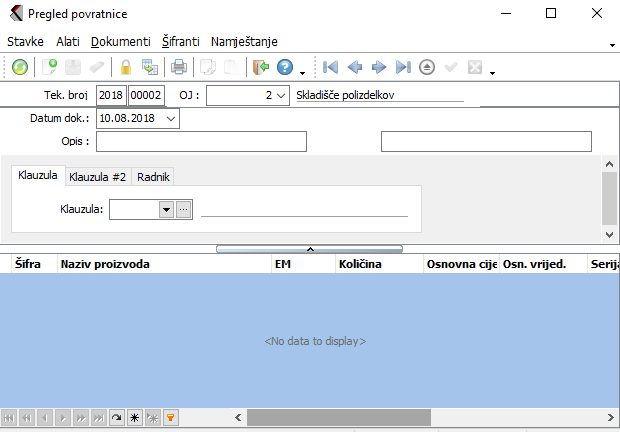
Task: Click the green refresh icon in toolbar
Action: coord(20,68)
